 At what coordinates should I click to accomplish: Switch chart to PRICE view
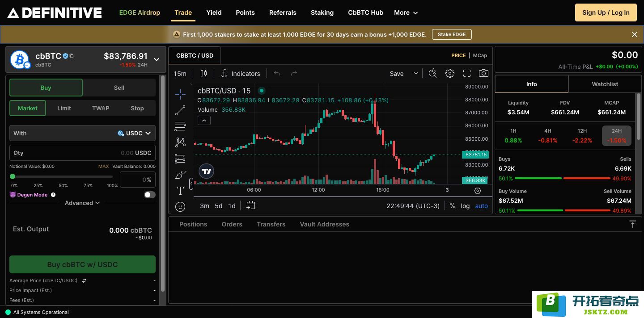click(458, 55)
